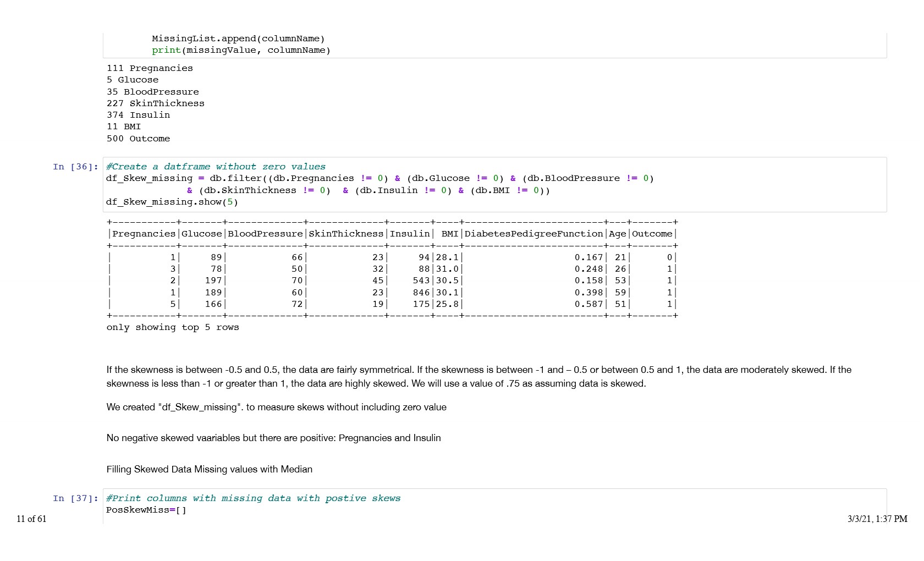Click the In [37] cell prompt

tap(75, 498)
